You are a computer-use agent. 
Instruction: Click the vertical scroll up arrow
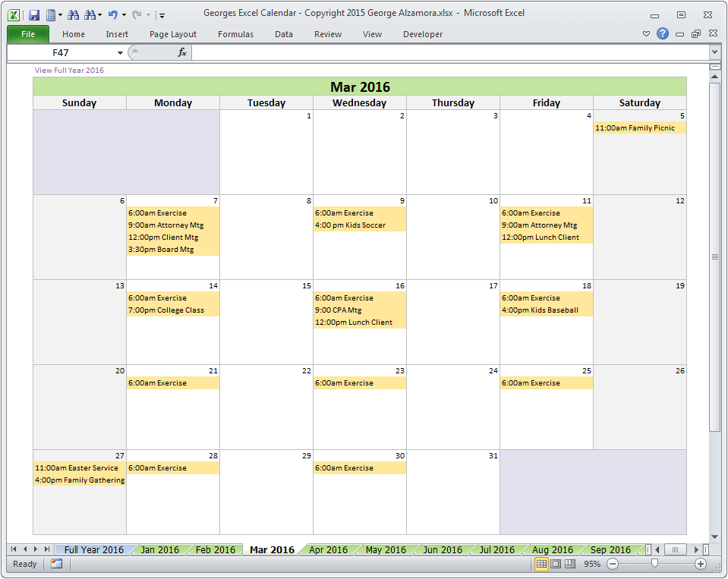714,77
